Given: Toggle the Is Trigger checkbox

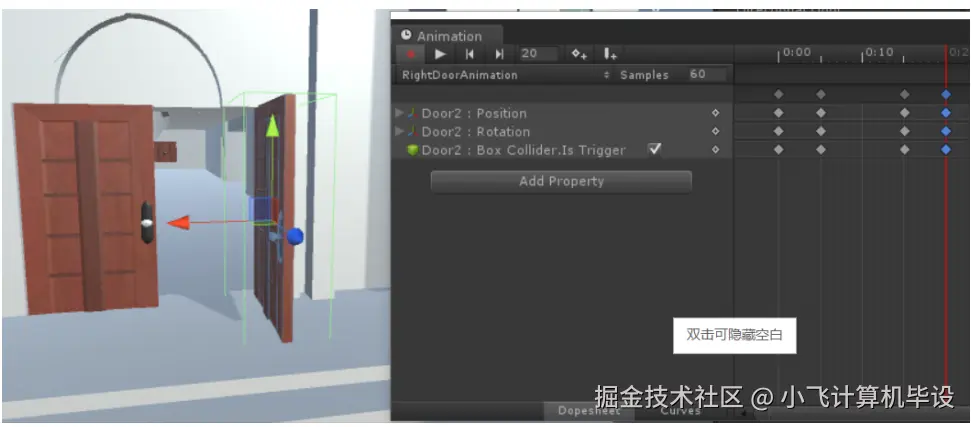Looking at the screenshot, I should point(655,149).
